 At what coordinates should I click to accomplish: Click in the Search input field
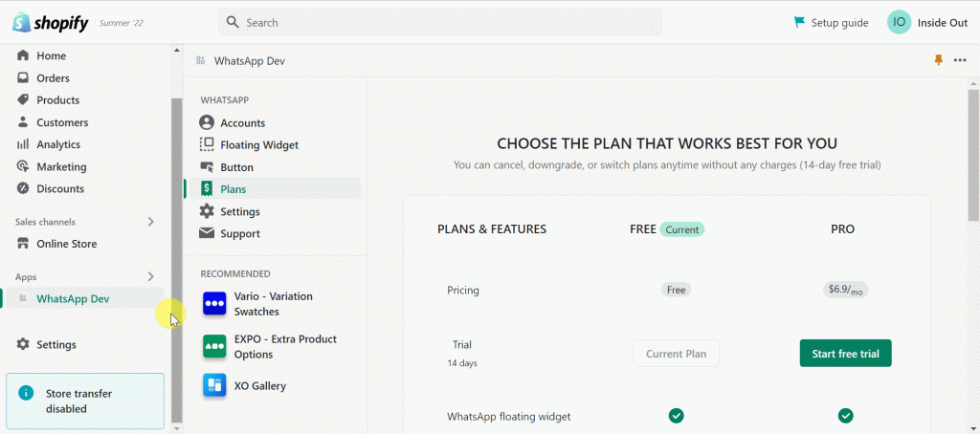point(450,22)
